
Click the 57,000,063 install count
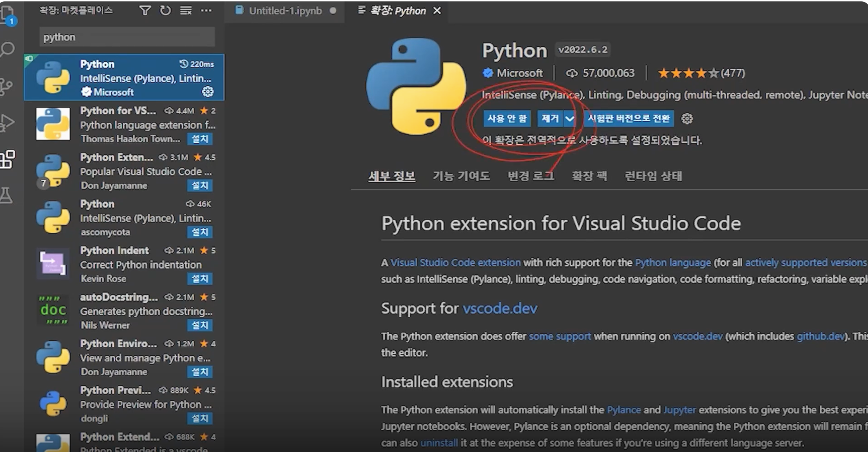pos(600,73)
